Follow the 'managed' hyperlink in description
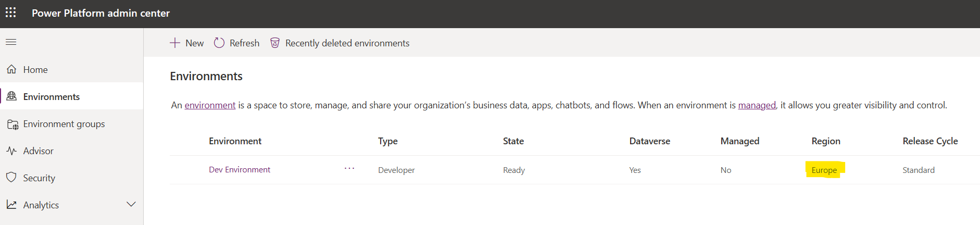Viewport: 980px width, 225px height. coord(757,105)
